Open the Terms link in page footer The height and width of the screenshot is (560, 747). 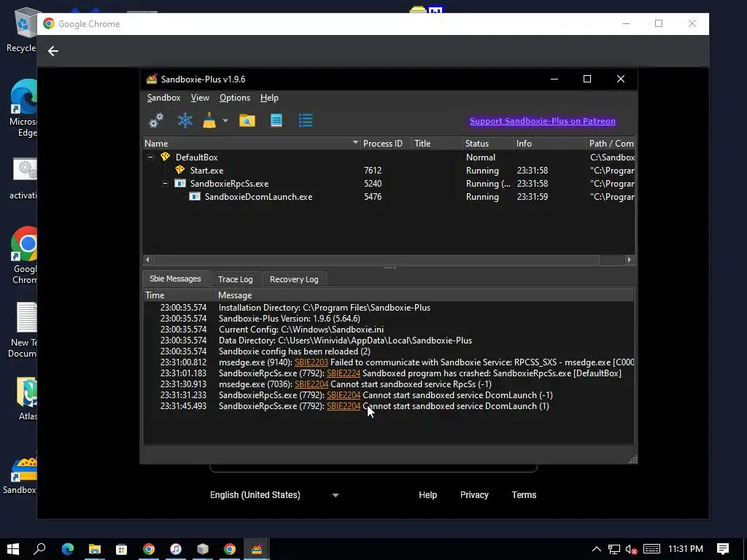coord(524,495)
